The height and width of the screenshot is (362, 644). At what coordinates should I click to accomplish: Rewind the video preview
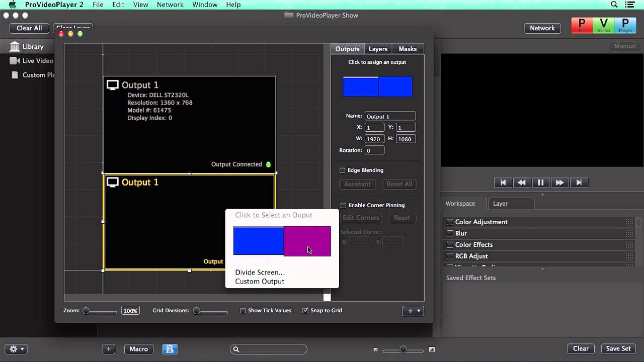tap(522, 183)
